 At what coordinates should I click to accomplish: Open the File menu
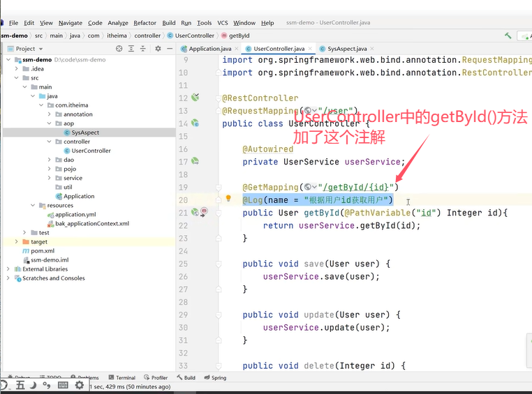tap(13, 23)
